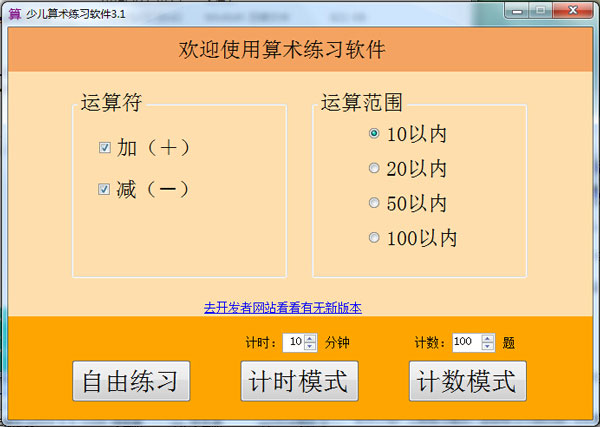This screenshot has height=427, width=600.
Task: Start 自由练习 free practice
Action: tap(131, 381)
